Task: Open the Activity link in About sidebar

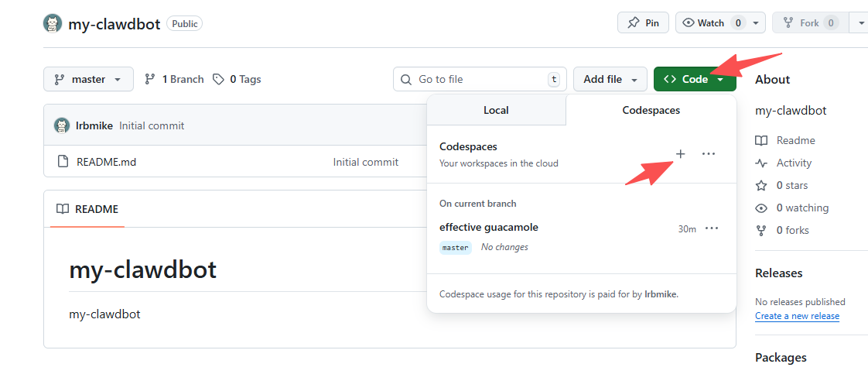Action: point(794,163)
